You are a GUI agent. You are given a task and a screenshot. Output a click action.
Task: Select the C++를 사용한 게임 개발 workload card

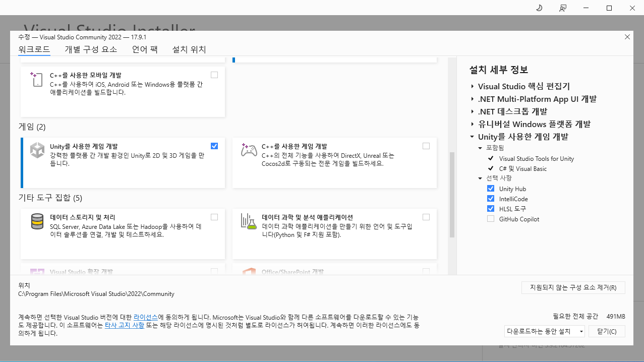point(334,163)
